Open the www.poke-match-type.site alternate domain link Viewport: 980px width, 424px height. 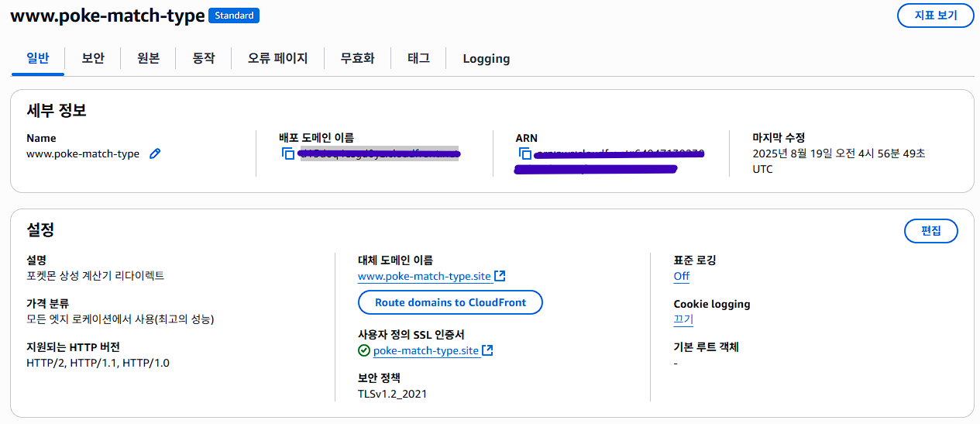pos(425,276)
